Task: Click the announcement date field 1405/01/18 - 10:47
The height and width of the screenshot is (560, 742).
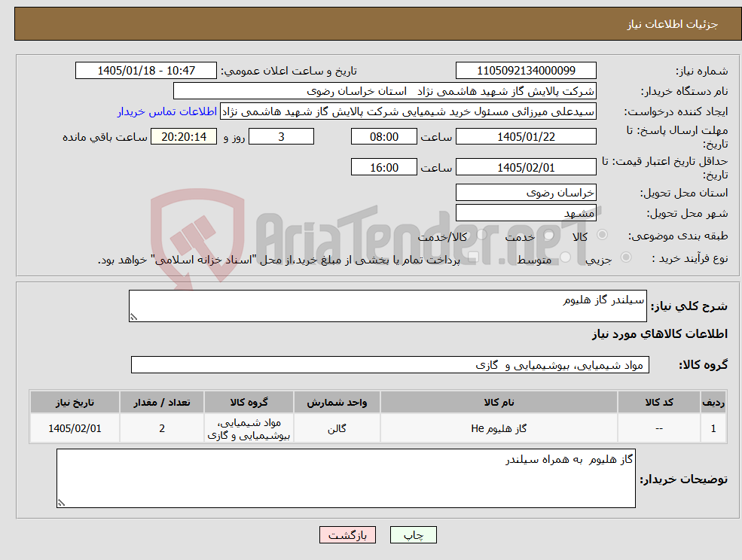Action: [x=145, y=71]
